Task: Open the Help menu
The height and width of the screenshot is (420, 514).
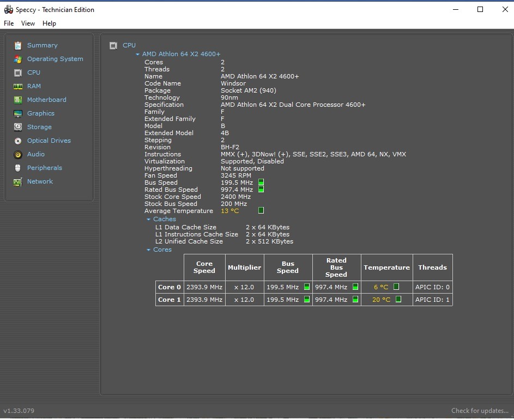Action: (x=49, y=23)
